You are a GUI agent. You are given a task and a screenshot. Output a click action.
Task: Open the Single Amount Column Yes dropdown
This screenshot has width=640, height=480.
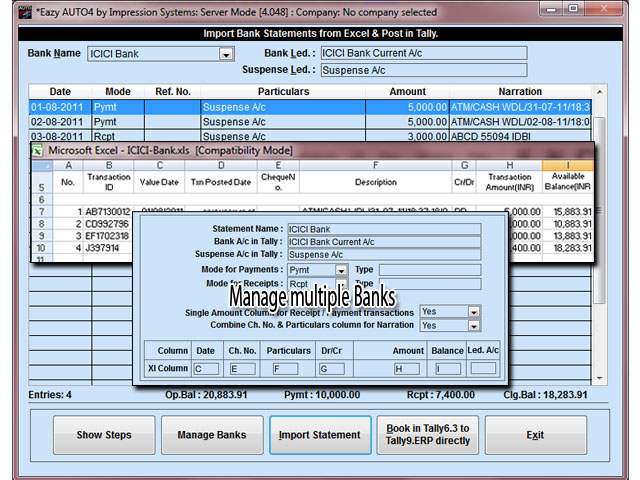coord(473,312)
